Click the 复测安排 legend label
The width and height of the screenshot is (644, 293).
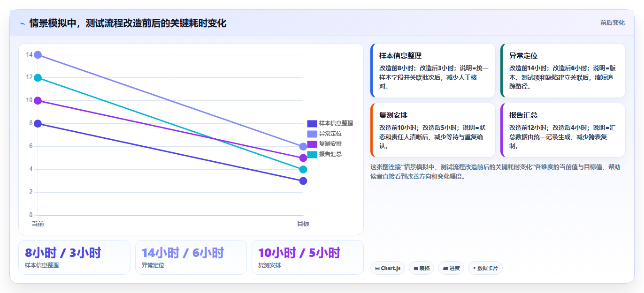(330, 144)
